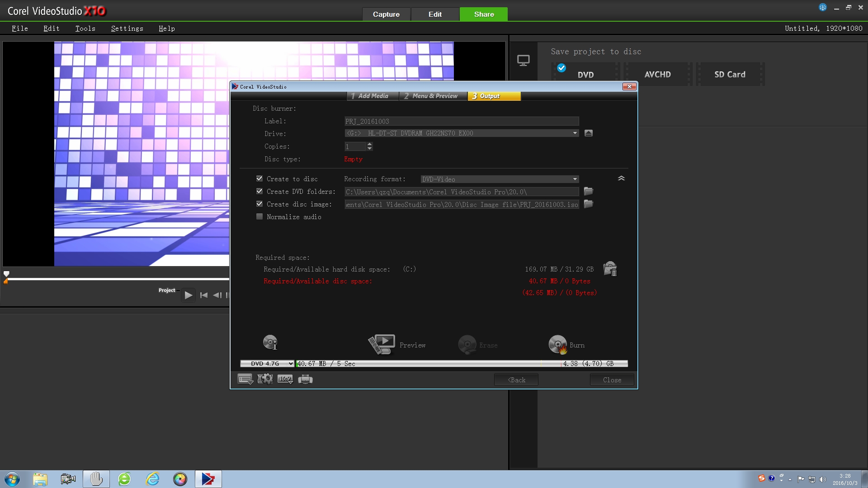The width and height of the screenshot is (868, 488).
Task: Decrease the number of copies
Action: (x=370, y=148)
